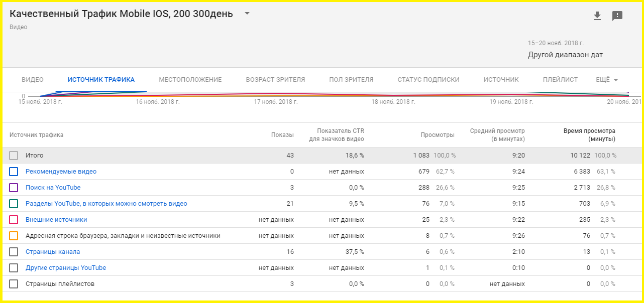The height and width of the screenshot is (303, 644).
Task: Toggle the Адресная строка браузера row checkbox
Action: click(14, 236)
